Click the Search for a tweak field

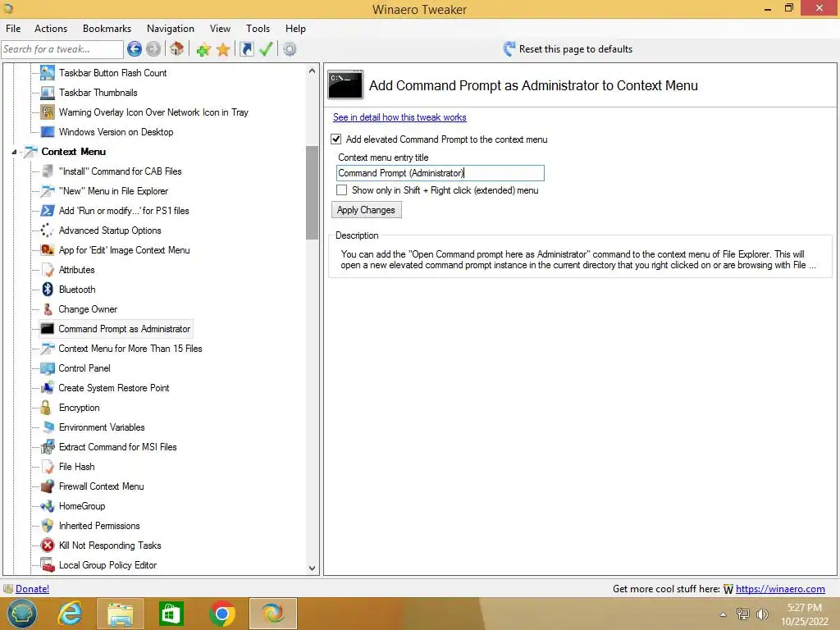(62, 49)
